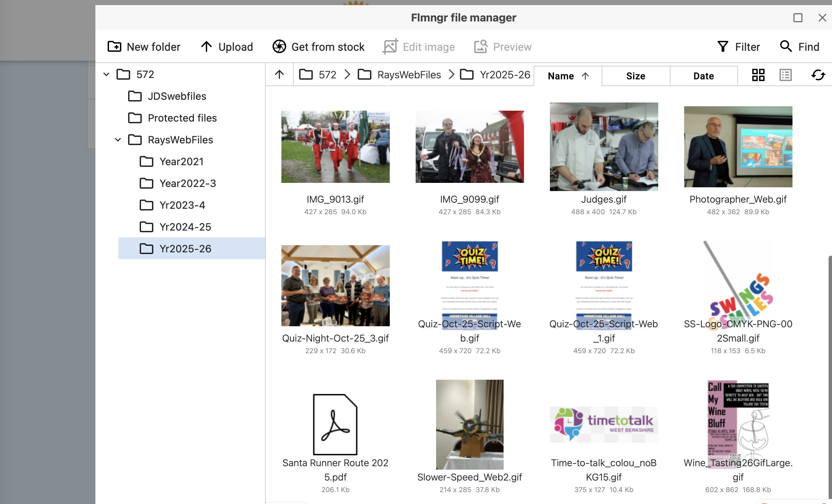Go up one folder level
832x504 pixels.
point(279,75)
